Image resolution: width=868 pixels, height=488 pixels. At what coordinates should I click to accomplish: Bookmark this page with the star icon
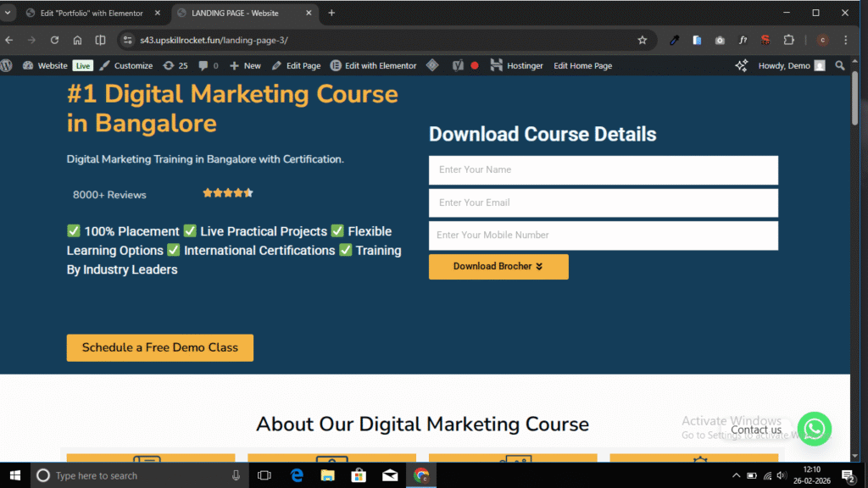point(643,40)
